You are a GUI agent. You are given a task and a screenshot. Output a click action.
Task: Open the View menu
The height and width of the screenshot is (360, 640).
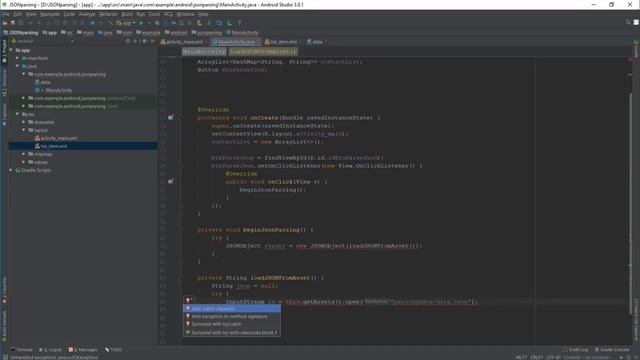(x=31, y=14)
